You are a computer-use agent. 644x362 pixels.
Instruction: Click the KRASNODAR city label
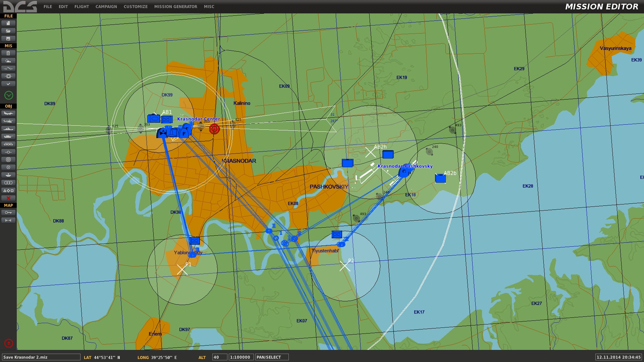(x=239, y=161)
